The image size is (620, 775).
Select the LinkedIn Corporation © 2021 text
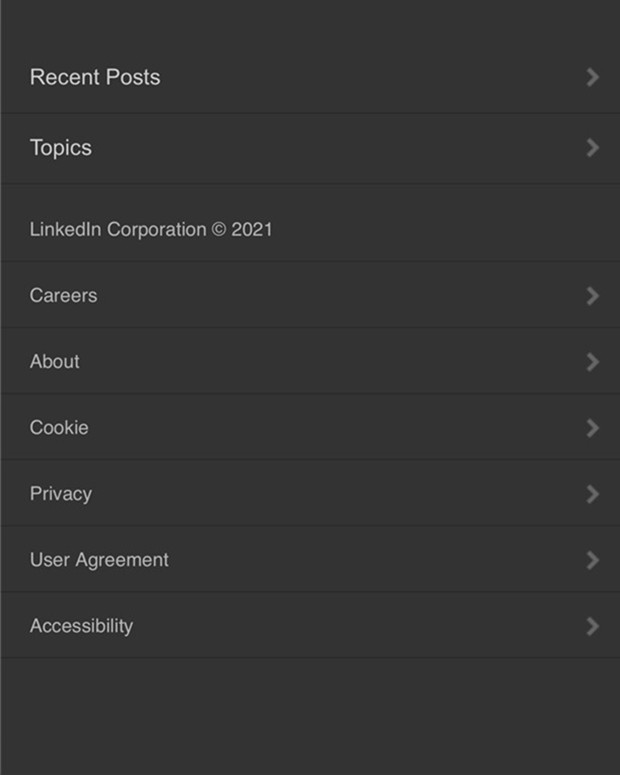pos(151,229)
